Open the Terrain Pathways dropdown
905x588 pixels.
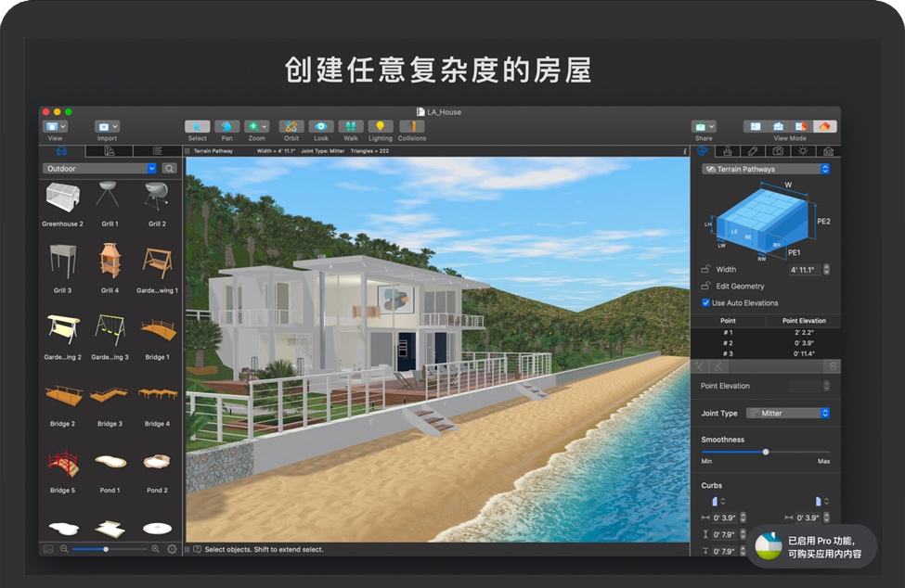pos(766,169)
